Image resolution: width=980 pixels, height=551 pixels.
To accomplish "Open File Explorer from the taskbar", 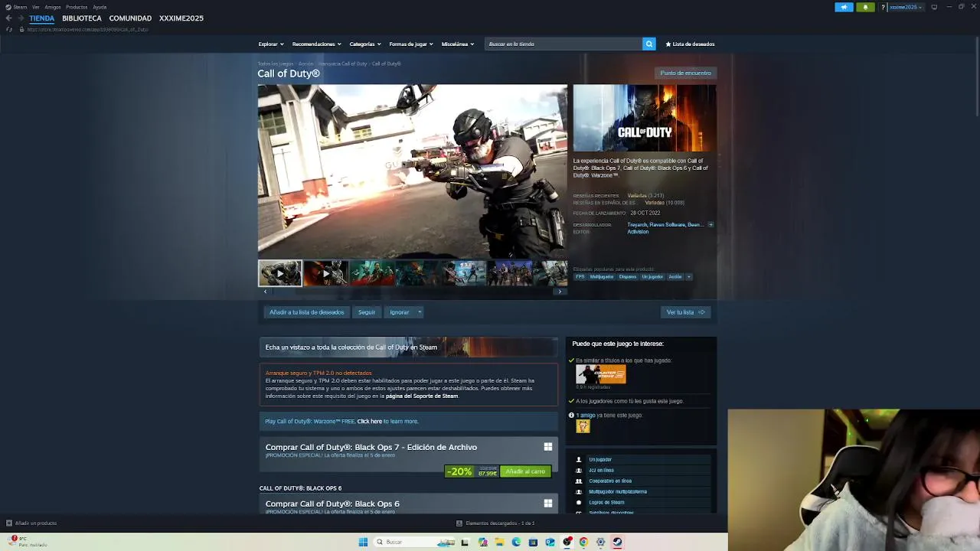I will pyautogui.click(x=499, y=542).
